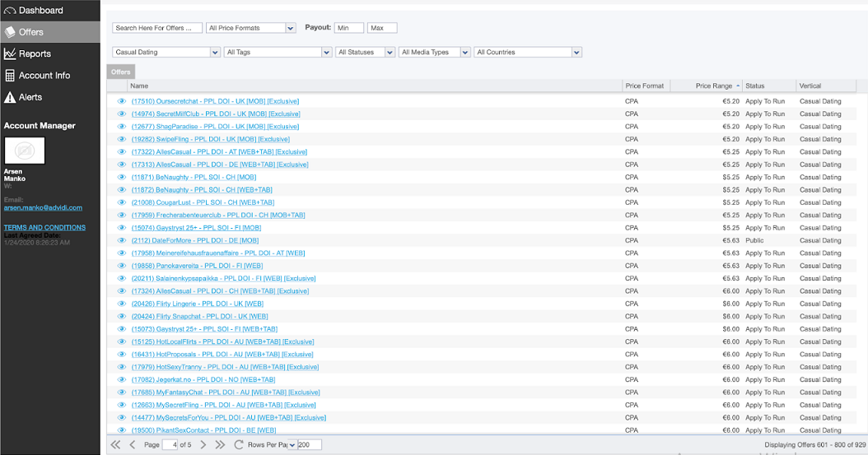Screen dimensions: 868x455
Task: Click eye icon beside Salainenkypsapaikka offer
Action: point(121,278)
